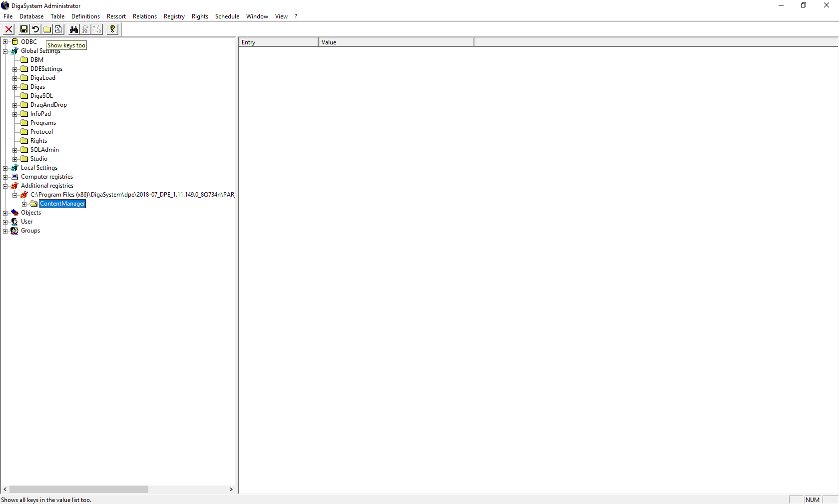
Task: Click the undo arrow toolbar icon
Action: (35, 29)
